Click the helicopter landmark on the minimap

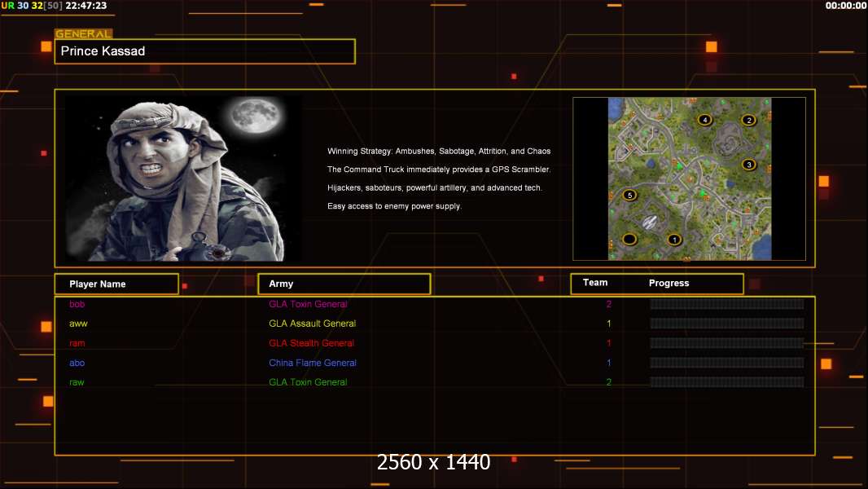point(649,222)
